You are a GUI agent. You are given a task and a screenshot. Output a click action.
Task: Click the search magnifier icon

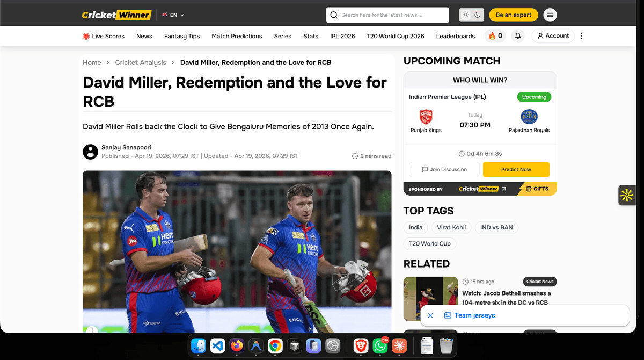pyautogui.click(x=334, y=15)
